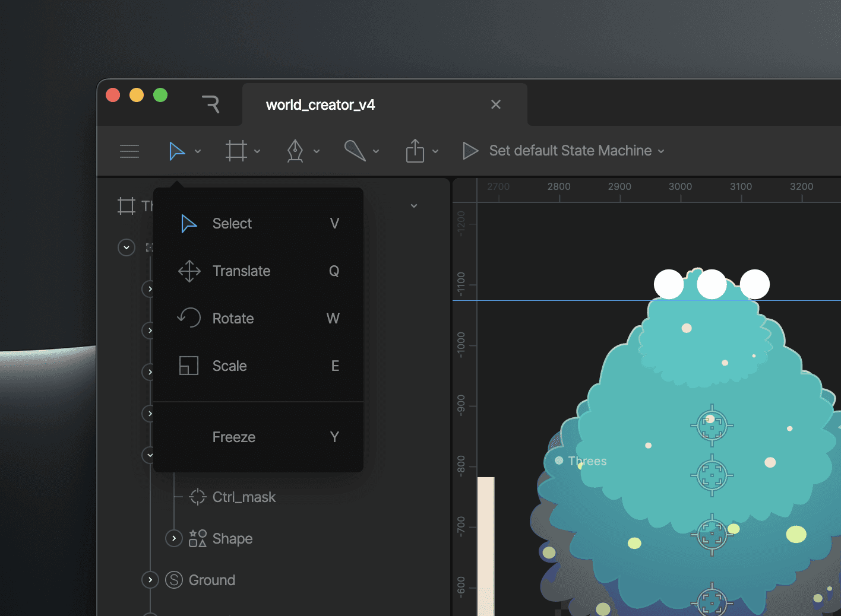The width and height of the screenshot is (841, 616).
Task: Open Select tool dropdown chevron
Action: [198, 151]
